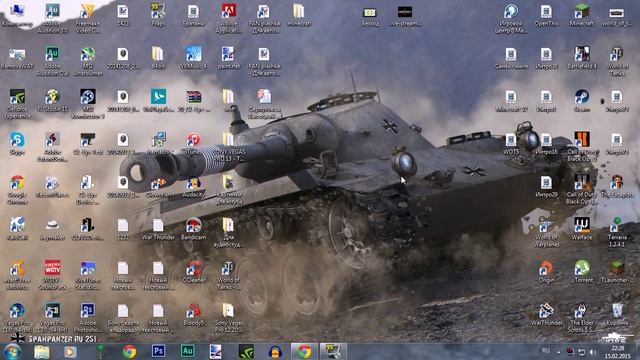Select the Warface desktop icon
This screenshot has width=640, height=360.
(x=582, y=229)
